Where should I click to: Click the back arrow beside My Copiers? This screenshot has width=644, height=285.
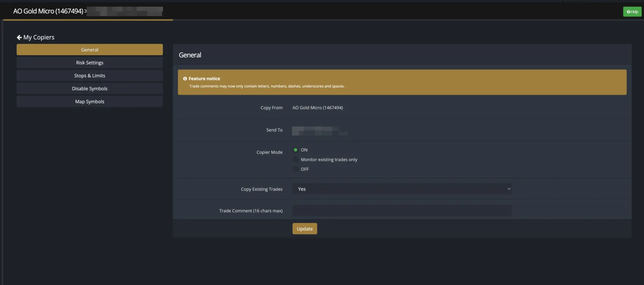19,37
